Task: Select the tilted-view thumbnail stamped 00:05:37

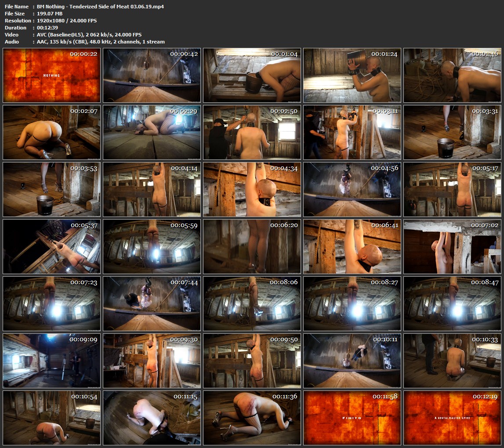Action: pyautogui.click(x=51, y=246)
